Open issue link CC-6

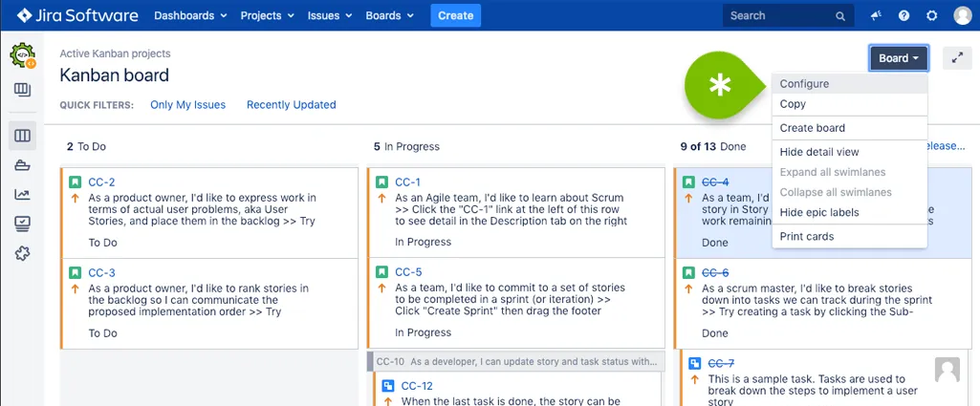point(715,273)
